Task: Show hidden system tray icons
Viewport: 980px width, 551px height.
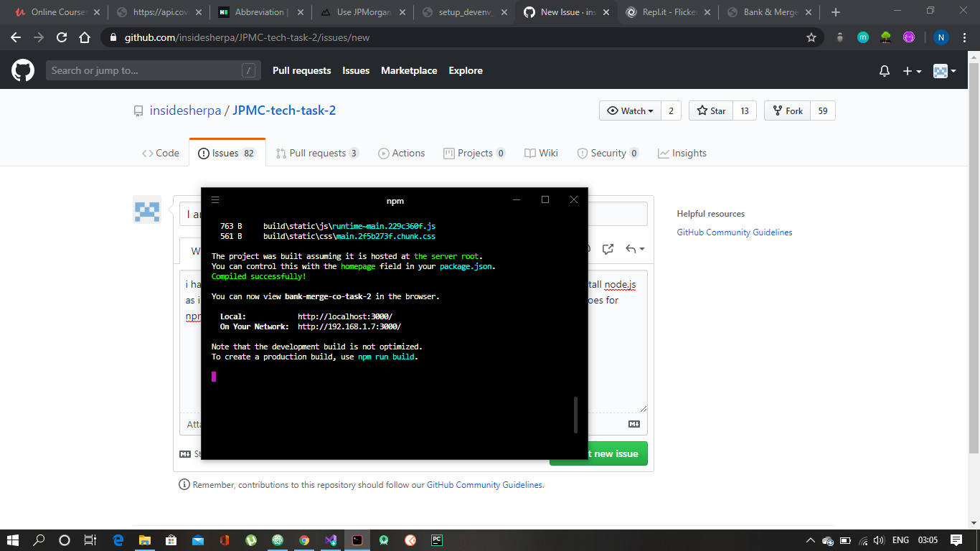Action: pos(810,540)
